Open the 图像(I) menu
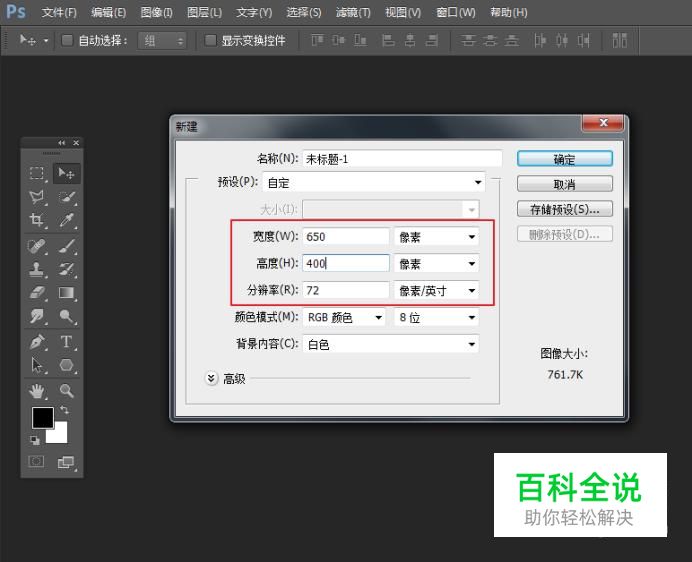692x562 pixels. pos(156,12)
